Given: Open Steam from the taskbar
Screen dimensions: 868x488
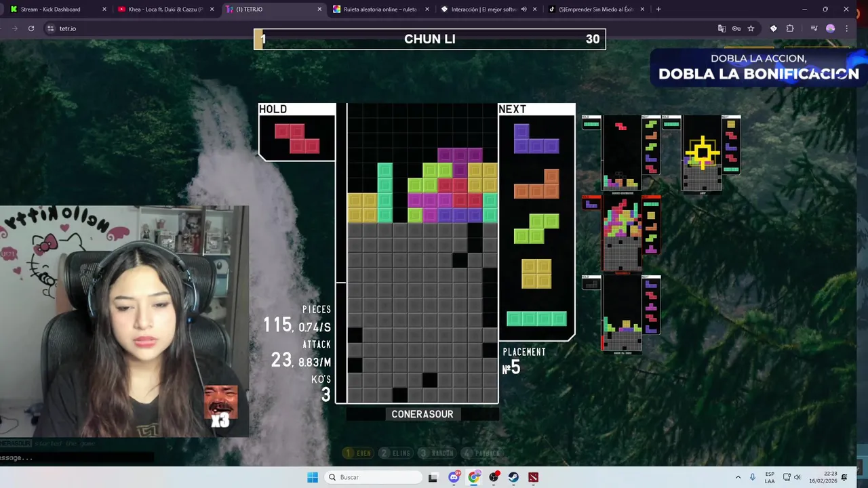Looking at the screenshot, I should pyautogui.click(x=513, y=477).
